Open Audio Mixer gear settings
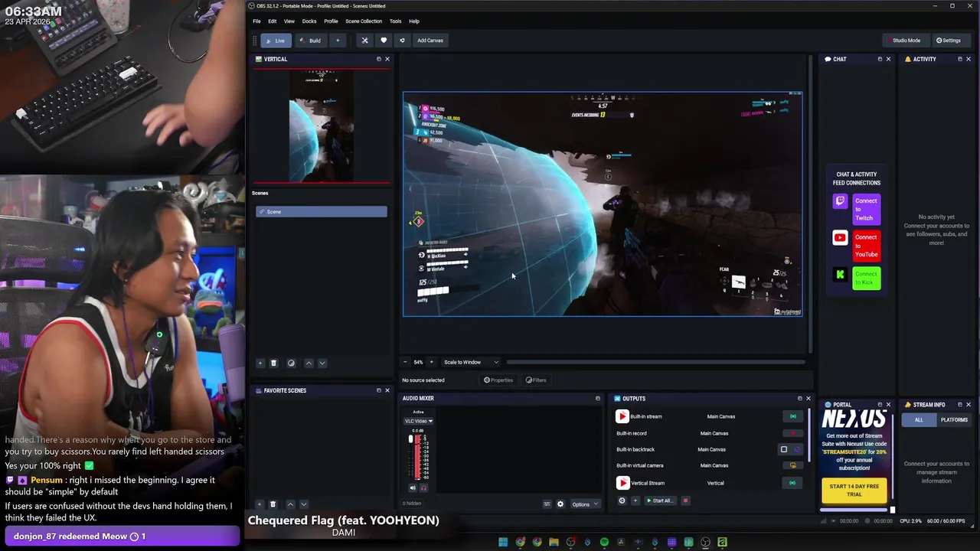The width and height of the screenshot is (980, 551). [560, 504]
